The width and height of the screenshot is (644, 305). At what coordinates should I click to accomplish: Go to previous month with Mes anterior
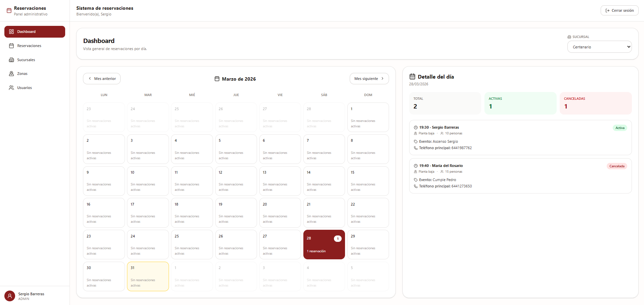pos(102,79)
